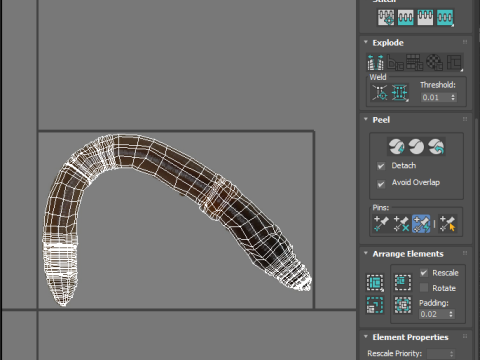
Task: Click the Weld Threshold spinner arrows
Action: pos(453,97)
